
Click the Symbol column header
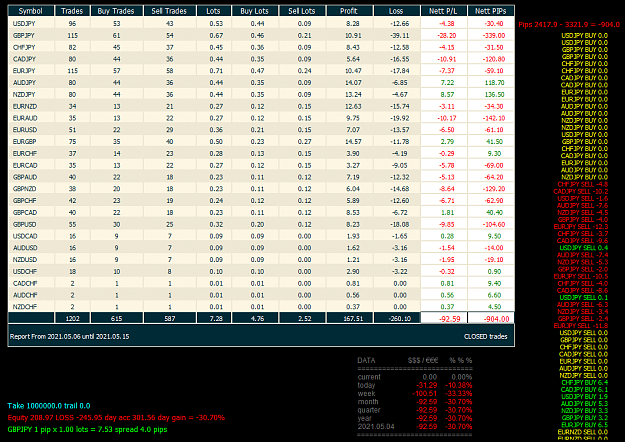(31, 11)
